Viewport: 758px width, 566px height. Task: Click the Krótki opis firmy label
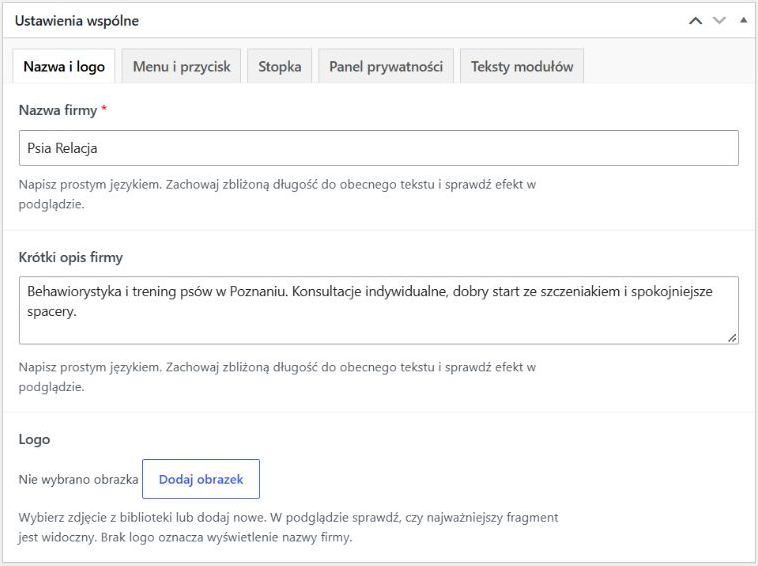(71, 257)
